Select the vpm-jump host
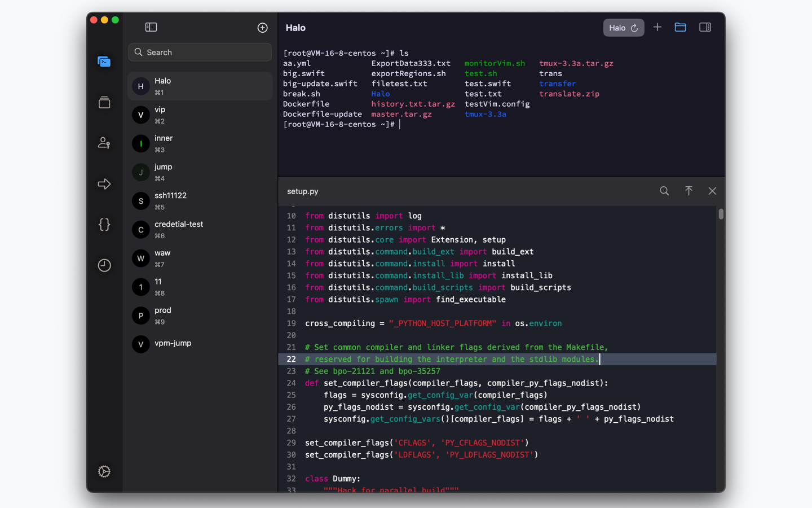Screen dimensions: 812x508 coord(200,344)
